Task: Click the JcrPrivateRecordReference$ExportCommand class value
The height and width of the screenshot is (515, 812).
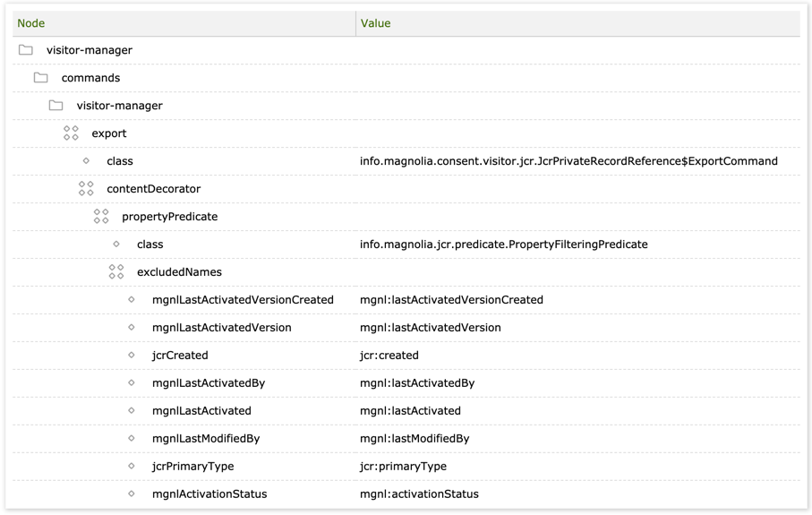Action: pyautogui.click(x=568, y=161)
